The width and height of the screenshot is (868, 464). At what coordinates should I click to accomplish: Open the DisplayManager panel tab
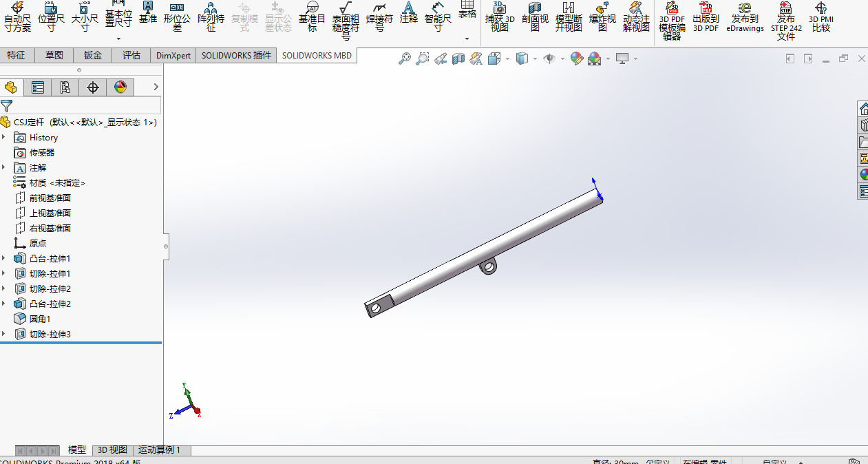pos(120,87)
